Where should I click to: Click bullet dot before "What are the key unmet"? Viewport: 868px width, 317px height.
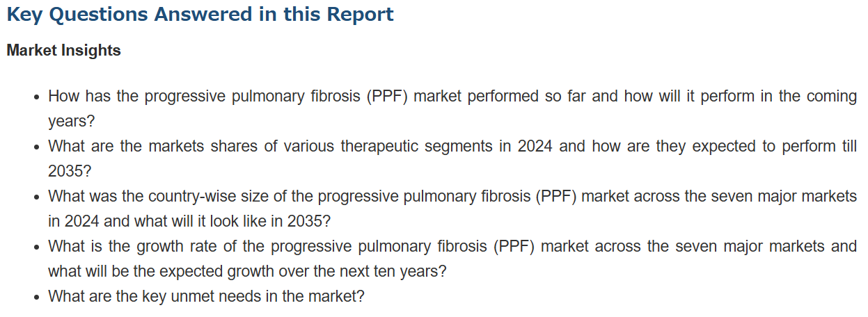coord(35,298)
